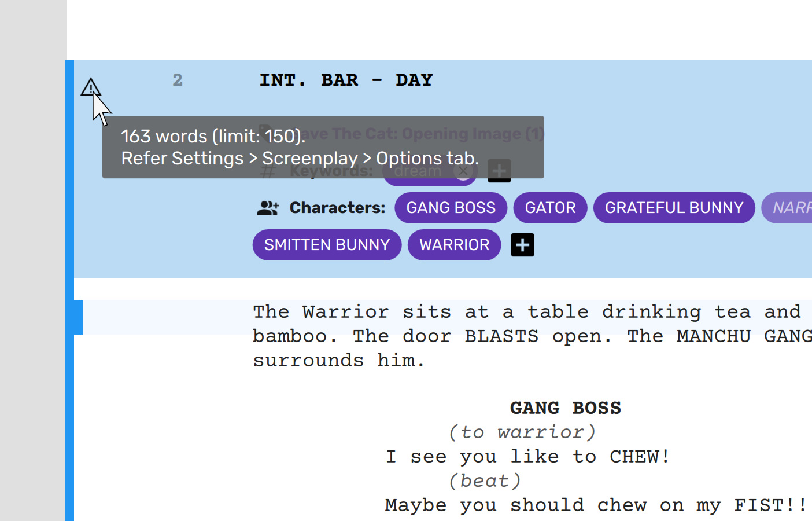
Task: Click the scene number 2
Action: (x=178, y=80)
